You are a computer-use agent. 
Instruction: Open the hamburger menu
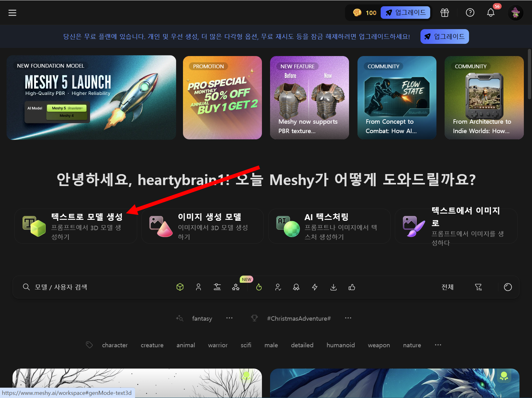(x=12, y=13)
